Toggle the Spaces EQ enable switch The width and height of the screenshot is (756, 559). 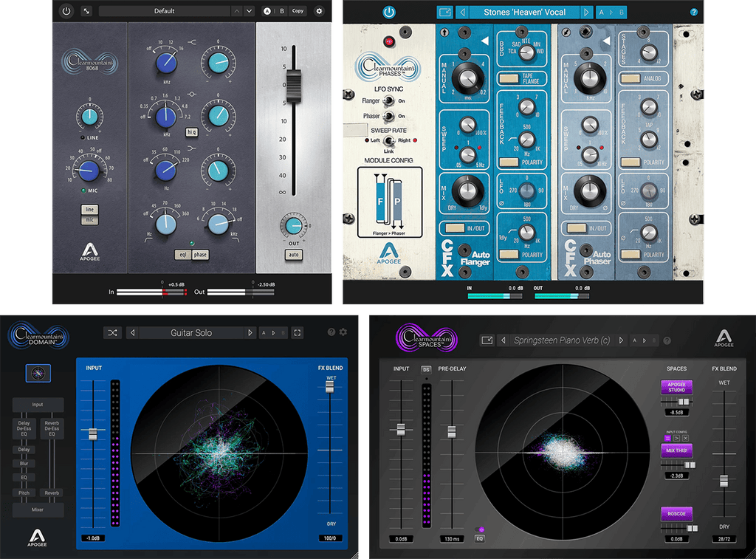click(x=479, y=529)
